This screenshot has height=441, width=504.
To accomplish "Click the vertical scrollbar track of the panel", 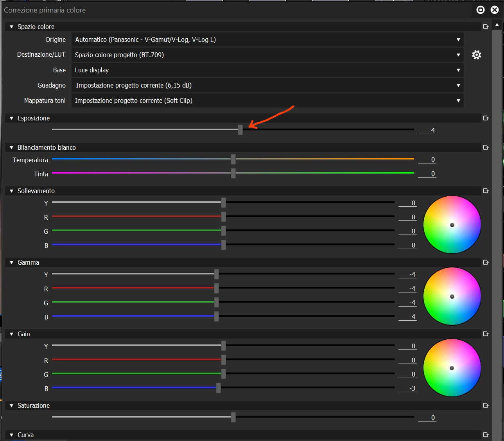I will tap(497, 235).
